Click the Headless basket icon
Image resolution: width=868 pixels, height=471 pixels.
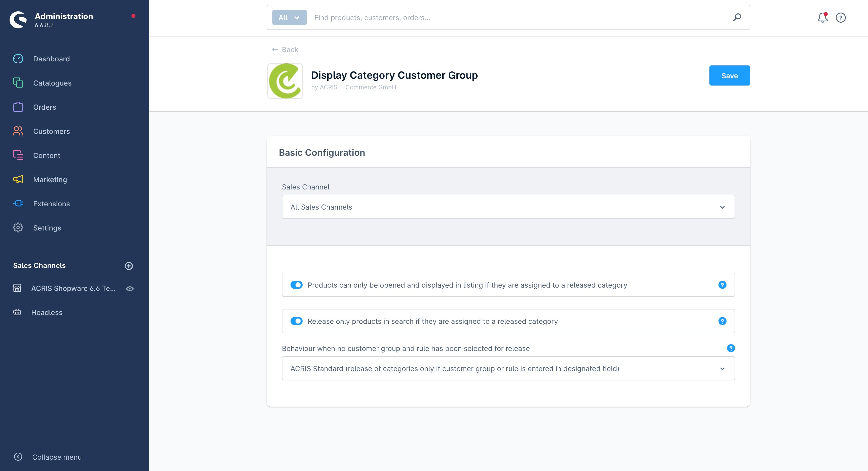coord(17,312)
